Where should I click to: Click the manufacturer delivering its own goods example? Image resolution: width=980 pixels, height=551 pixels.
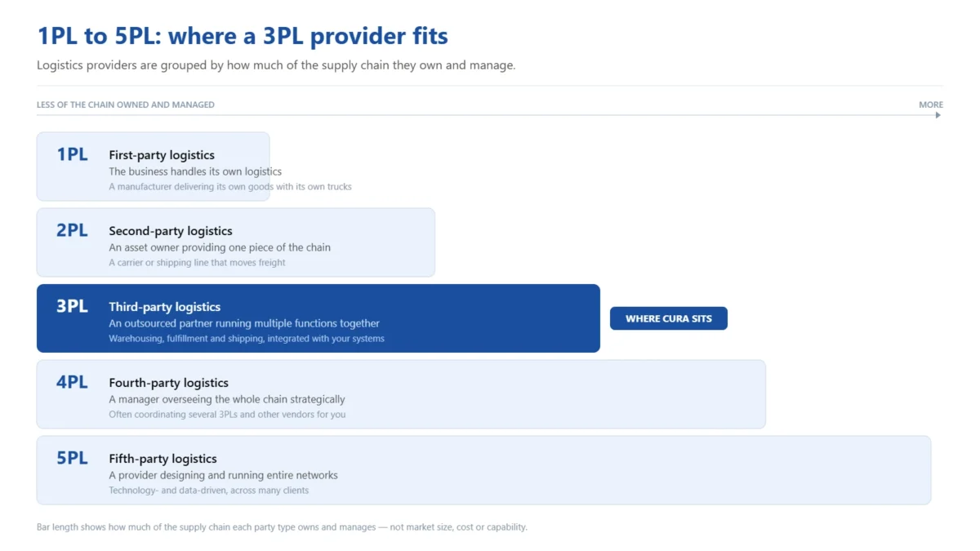tap(230, 186)
